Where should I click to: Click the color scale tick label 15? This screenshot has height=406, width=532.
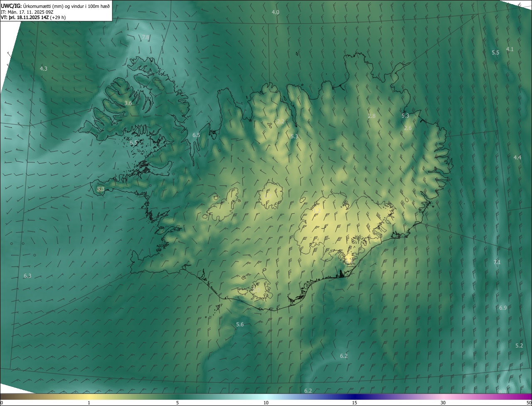[355, 403]
